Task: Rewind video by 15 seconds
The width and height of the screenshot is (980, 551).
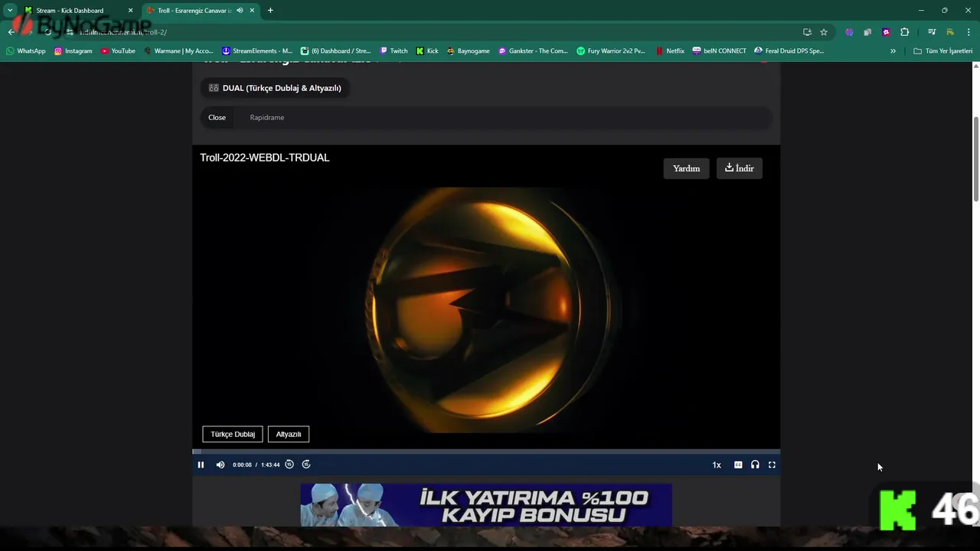Action: (x=289, y=465)
